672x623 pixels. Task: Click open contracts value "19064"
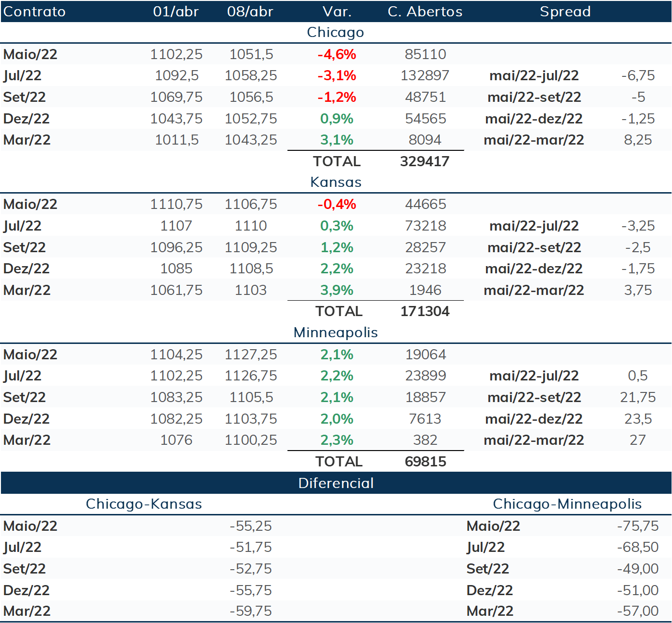pos(425,354)
